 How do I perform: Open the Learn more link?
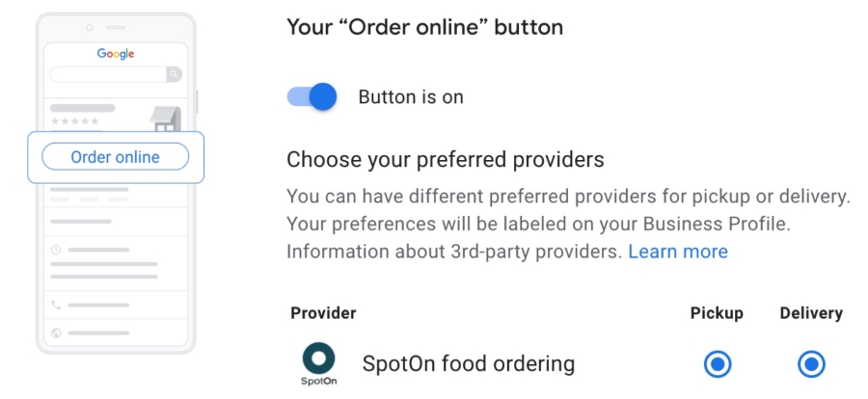[678, 252]
